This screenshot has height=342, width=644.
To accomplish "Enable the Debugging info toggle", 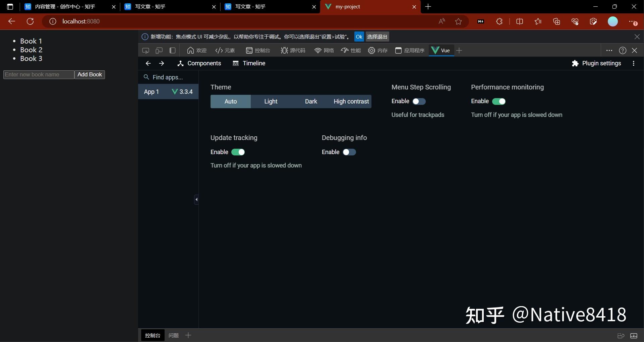I will 349,152.
